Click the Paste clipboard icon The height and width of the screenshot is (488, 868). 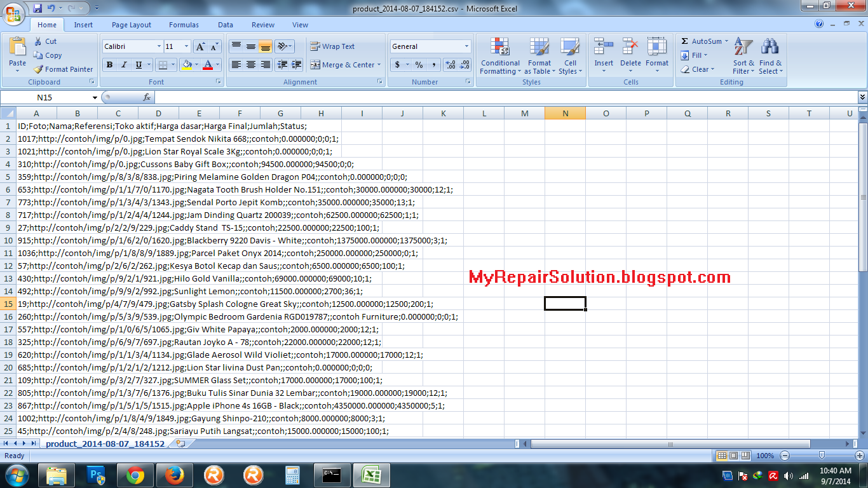[x=18, y=48]
